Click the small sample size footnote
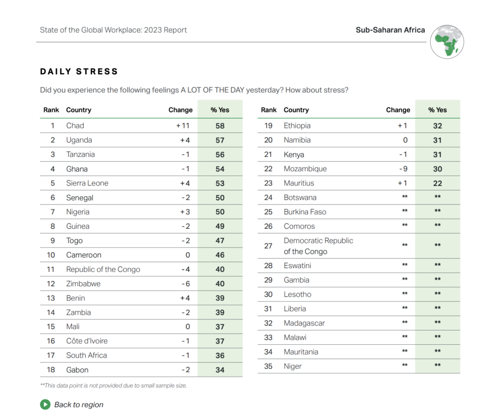Screen dimensions: 504x420 113,386
